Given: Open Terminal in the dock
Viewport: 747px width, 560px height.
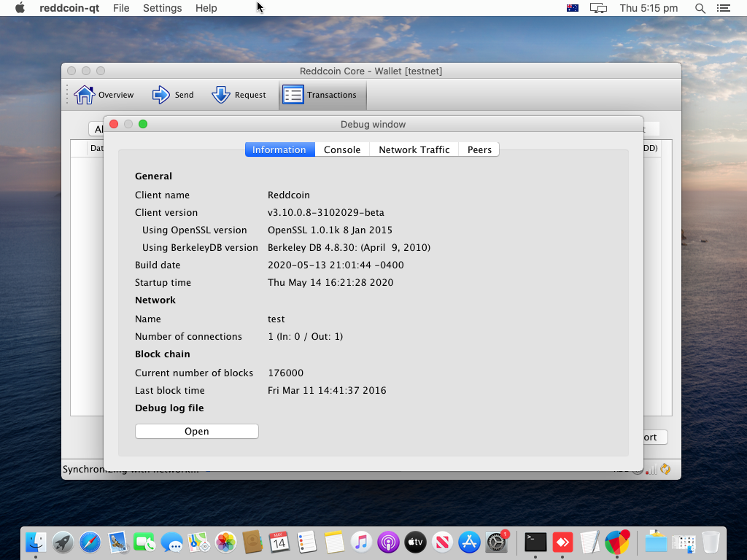Looking at the screenshot, I should pyautogui.click(x=535, y=542).
